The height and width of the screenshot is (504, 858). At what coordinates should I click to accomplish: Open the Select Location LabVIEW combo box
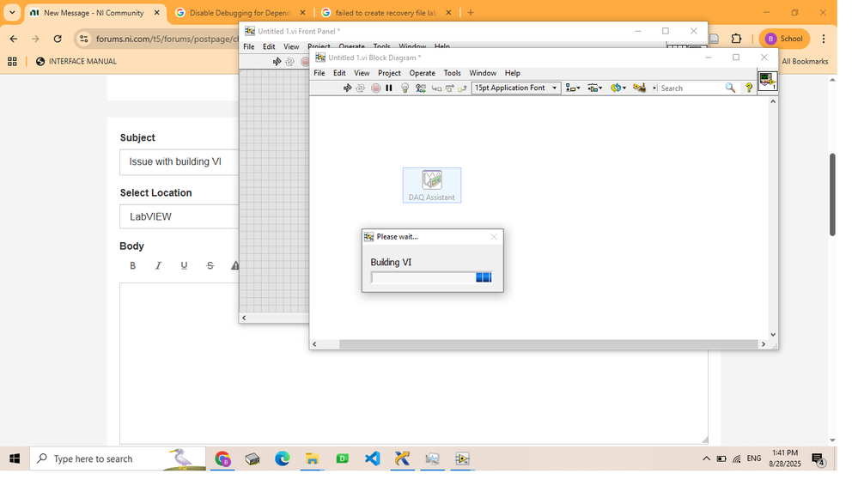pyautogui.click(x=179, y=216)
